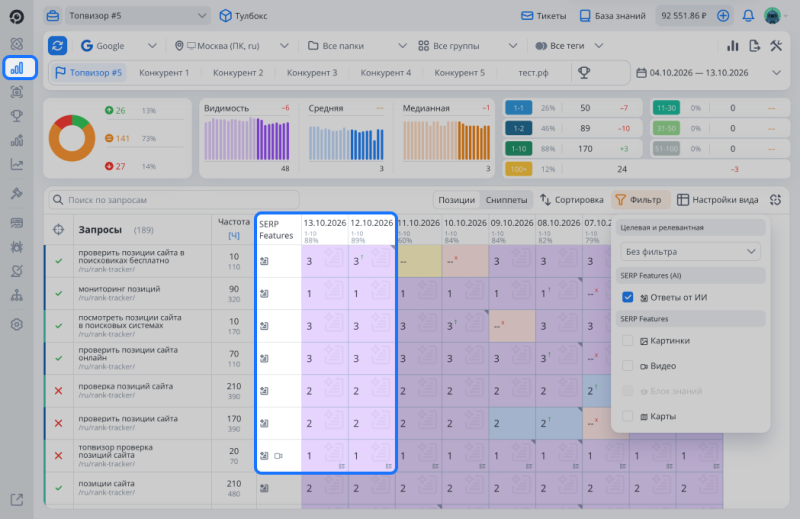This screenshot has width=800, height=519.
Task: Click the Поиск по запросам search field
Action: pos(174,200)
